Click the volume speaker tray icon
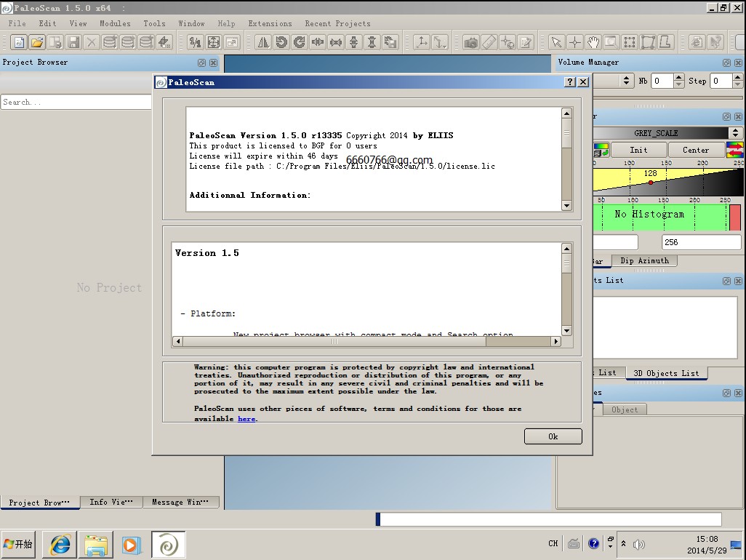 click(x=638, y=544)
